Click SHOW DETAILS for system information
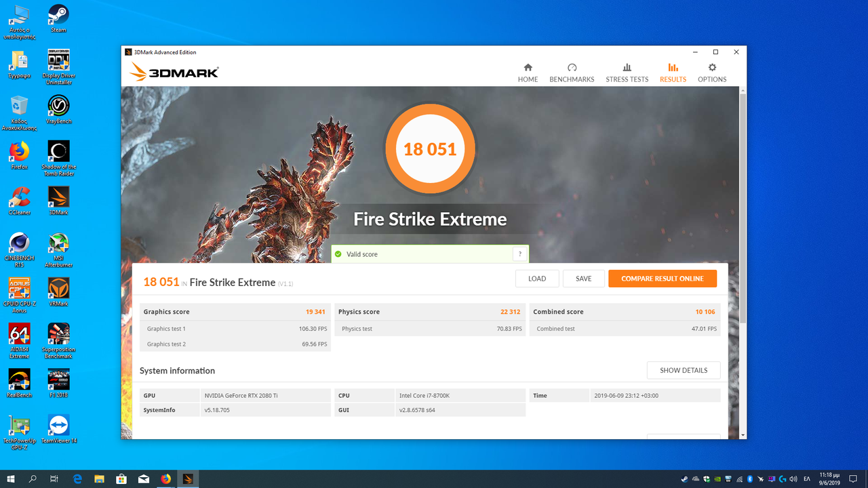 pyautogui.click(x=684, y=370)
